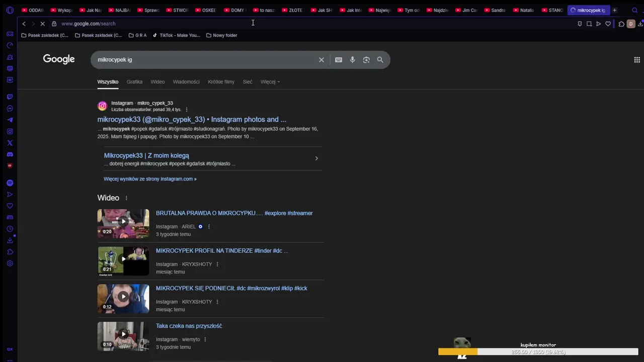Open X (Twitter) in the sidebar
Image resolution: width=644 pixels, height=362 pixels.
[x=10, y=143]
